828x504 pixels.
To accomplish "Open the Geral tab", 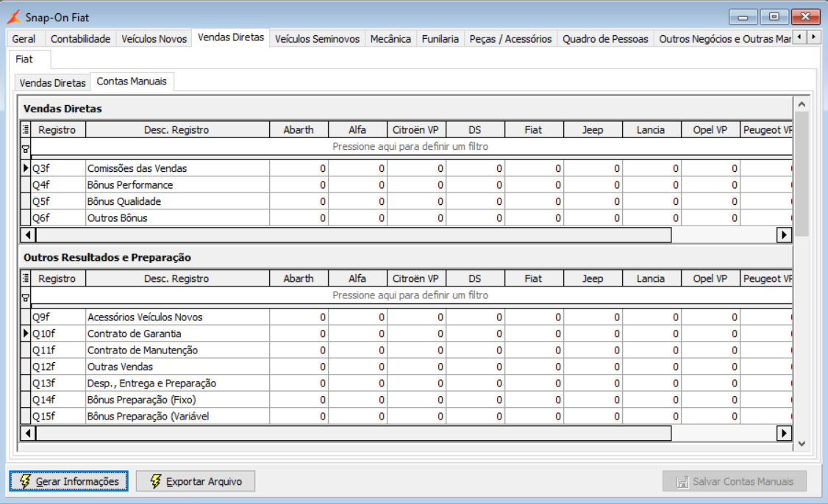I will pyautogui.click(x=24, y=39).
